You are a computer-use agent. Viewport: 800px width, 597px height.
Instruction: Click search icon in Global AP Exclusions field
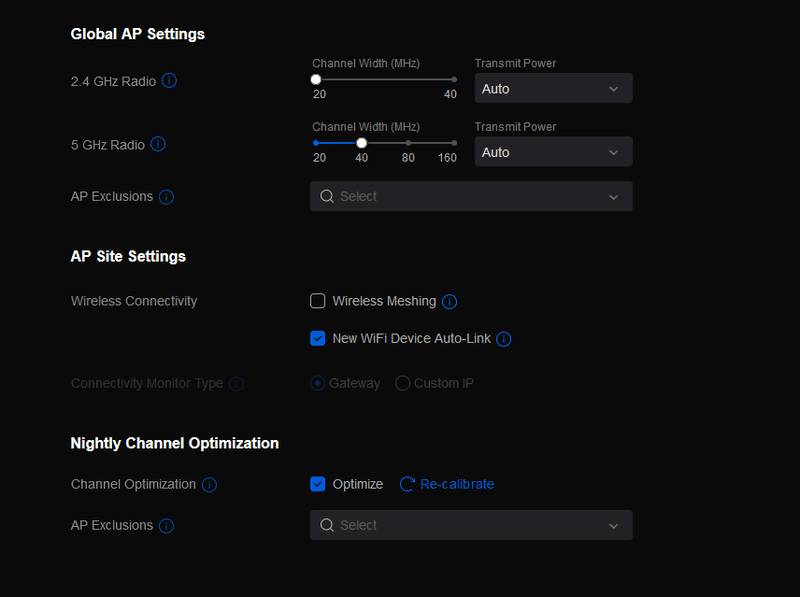(327, 196)
